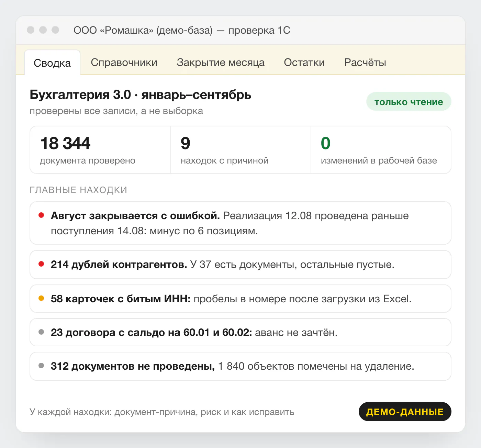The height and width of the screenshot is (448, 481).
Task: Click the «находок с причиной» label
Action: 224,160
